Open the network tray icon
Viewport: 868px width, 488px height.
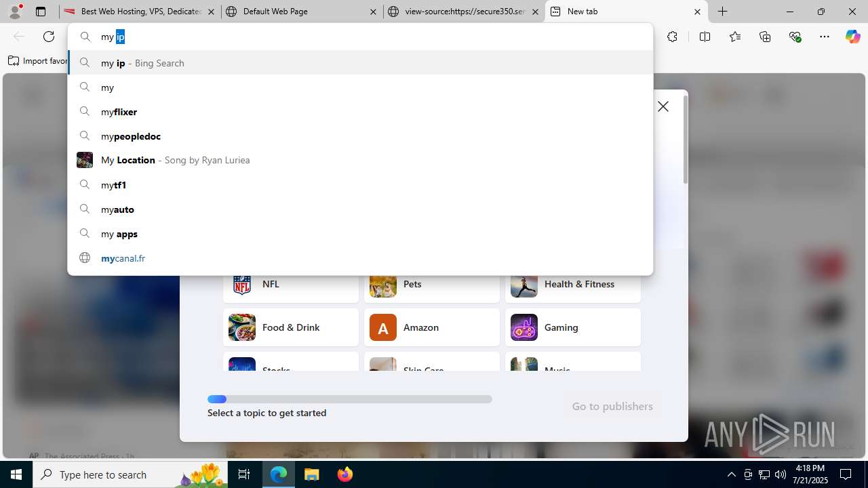click(x=764, y=474)
